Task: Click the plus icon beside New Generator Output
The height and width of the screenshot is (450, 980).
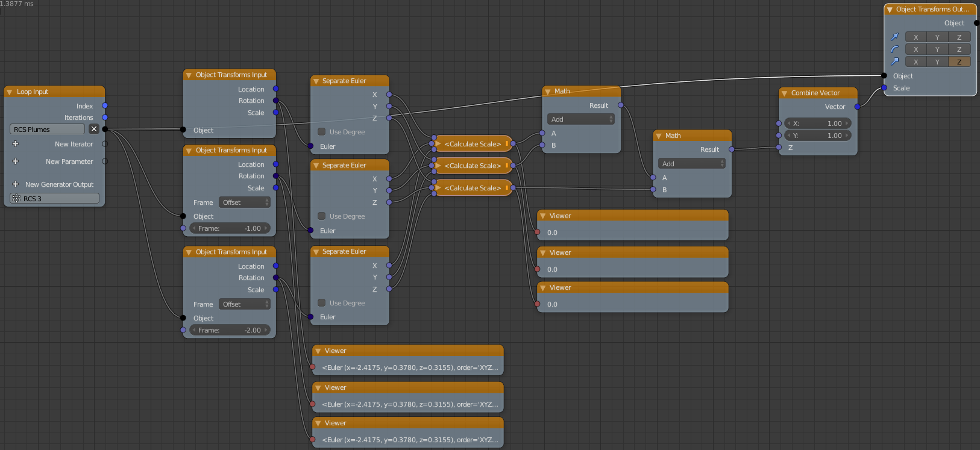Action: coord(16,184)
